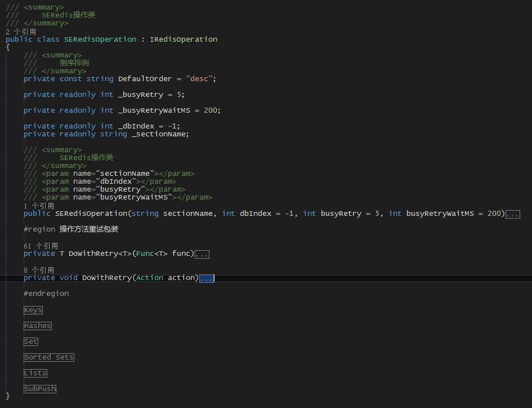532x408 pixels.
Task: Expand the collapsed SubPush region
Action: [x=40, y=389]
